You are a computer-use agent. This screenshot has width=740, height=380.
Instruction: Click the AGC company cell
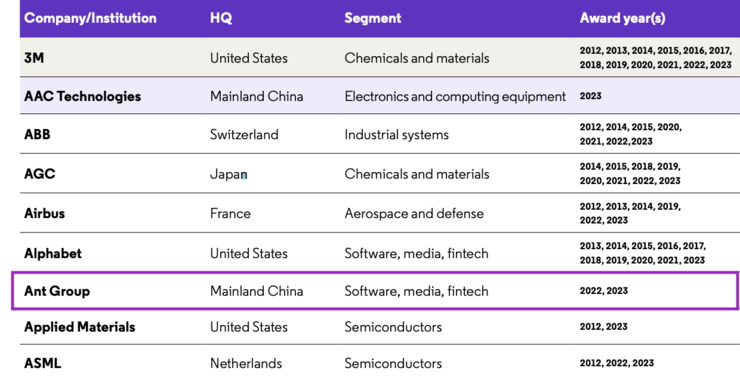pyautogui.click(x=40, y=174)
